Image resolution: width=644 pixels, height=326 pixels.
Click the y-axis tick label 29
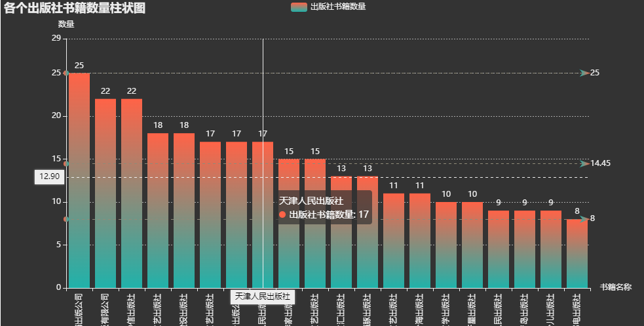56,39
